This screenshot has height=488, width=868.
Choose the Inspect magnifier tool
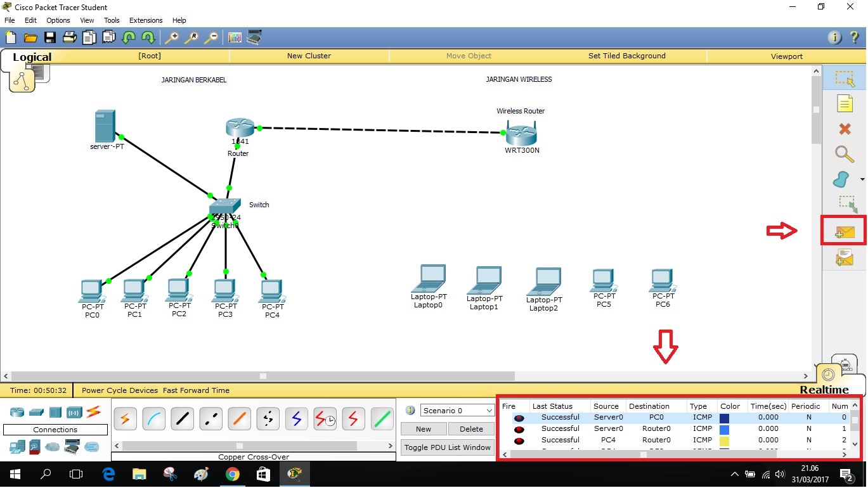pyautogui.click(x=845, y=154)
